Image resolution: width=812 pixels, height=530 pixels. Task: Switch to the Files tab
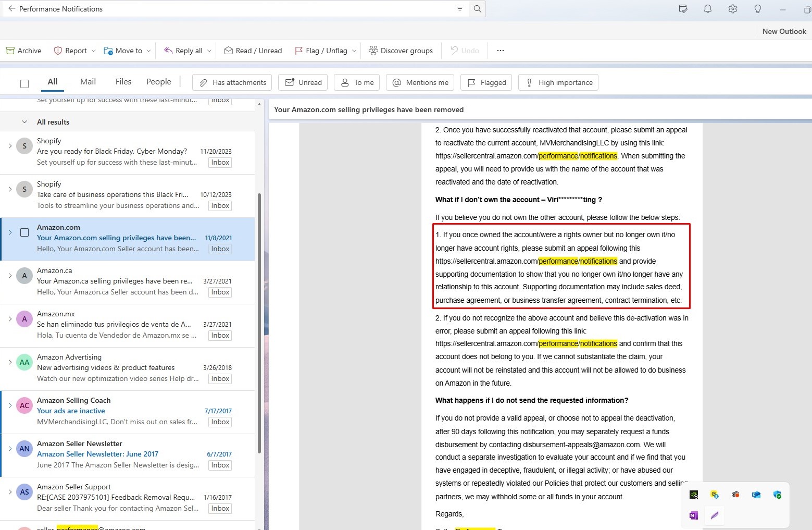click(x=123, y=82)
